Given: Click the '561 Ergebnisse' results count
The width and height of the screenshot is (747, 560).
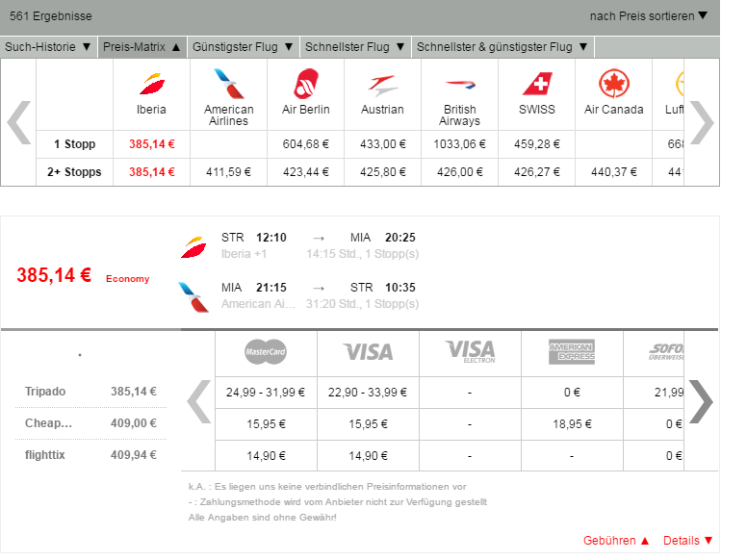Looking at the screenshot, I should click(50, 16).
